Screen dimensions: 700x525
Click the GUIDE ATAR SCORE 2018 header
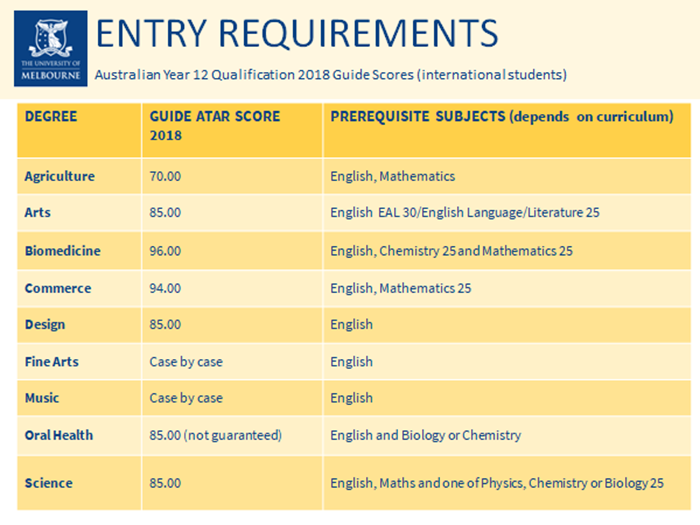click(x=215, y=126)
